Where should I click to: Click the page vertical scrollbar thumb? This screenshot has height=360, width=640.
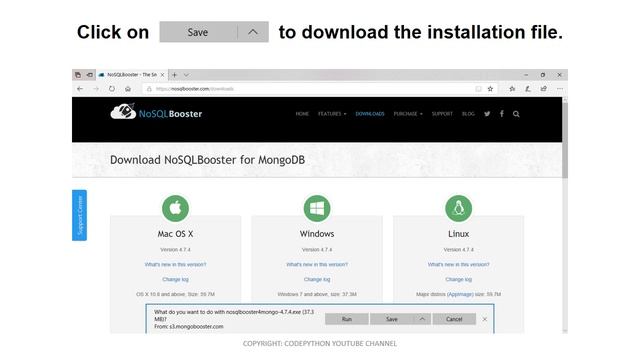click(565, 139)
